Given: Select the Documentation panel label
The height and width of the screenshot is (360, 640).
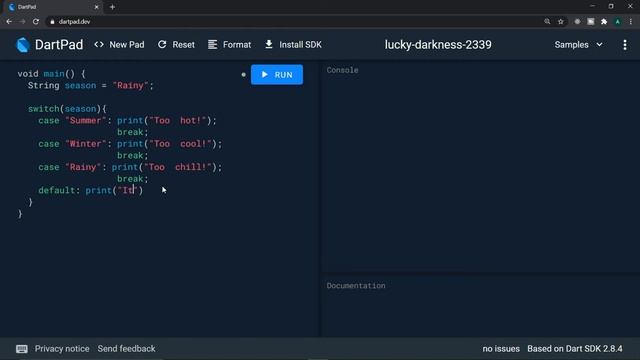Looking at the screenshot, I should point(356,286).
